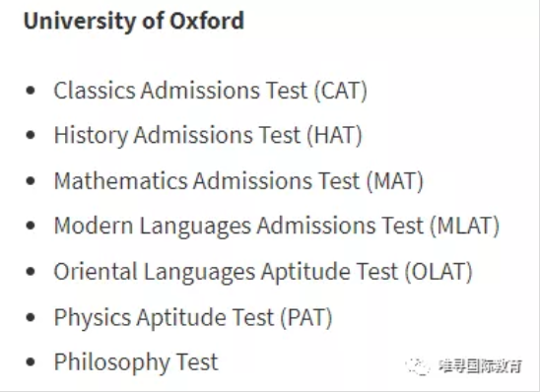Choose Physics Aptitude Test (PAT) entry

click(193, 316)
